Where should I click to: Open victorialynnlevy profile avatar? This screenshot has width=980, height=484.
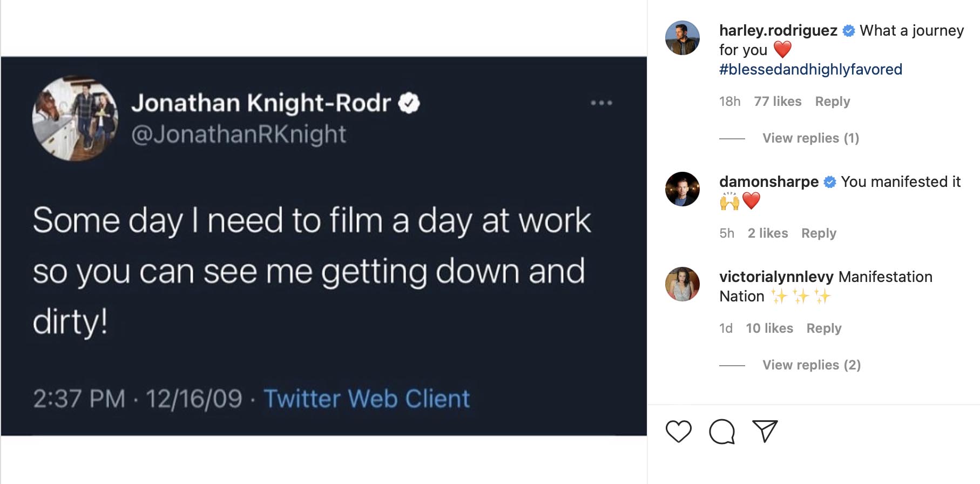coord(682,284)
